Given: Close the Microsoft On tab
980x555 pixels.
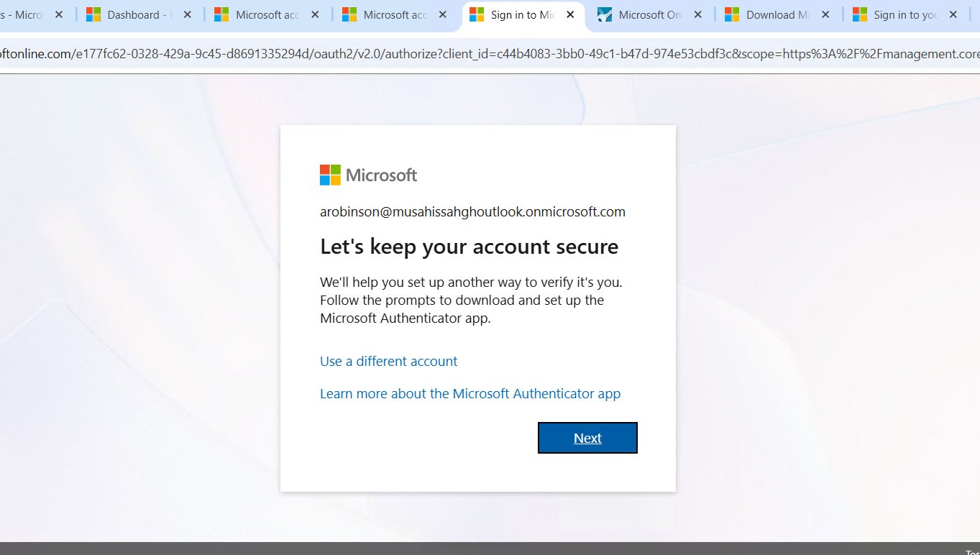Looking at the screenshot, I should coord(698,14).
